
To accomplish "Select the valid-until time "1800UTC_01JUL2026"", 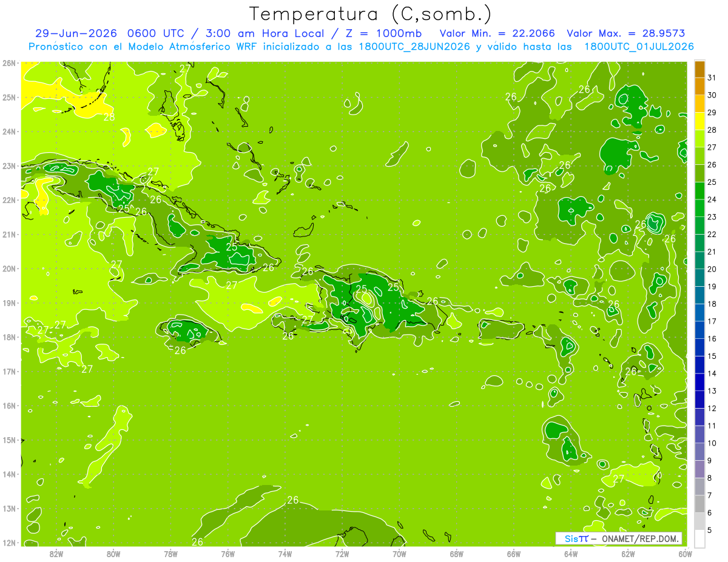I will pos(639,46).
